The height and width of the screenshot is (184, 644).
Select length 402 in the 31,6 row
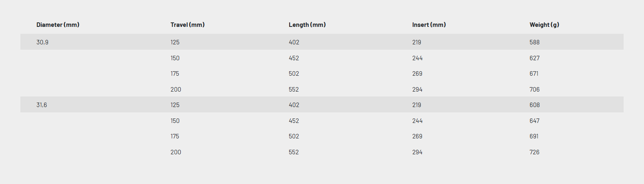pyautogui.click(x=294, y=105)
